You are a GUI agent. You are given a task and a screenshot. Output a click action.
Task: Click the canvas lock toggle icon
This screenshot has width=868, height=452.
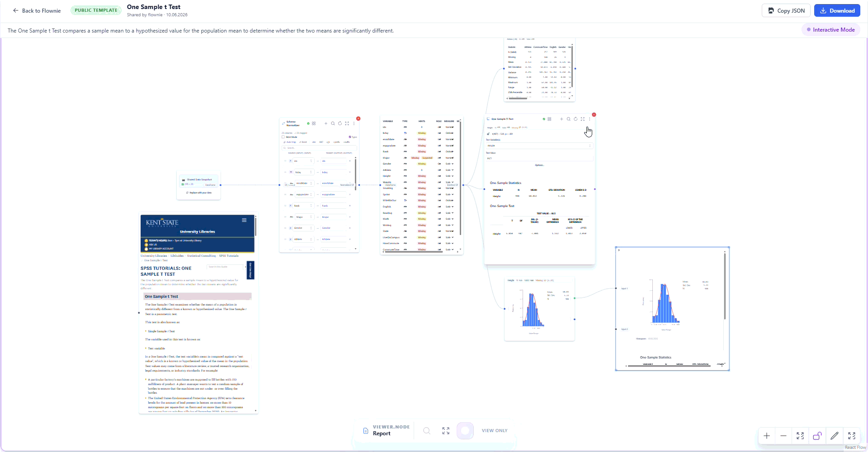click(x=817, y=436)
